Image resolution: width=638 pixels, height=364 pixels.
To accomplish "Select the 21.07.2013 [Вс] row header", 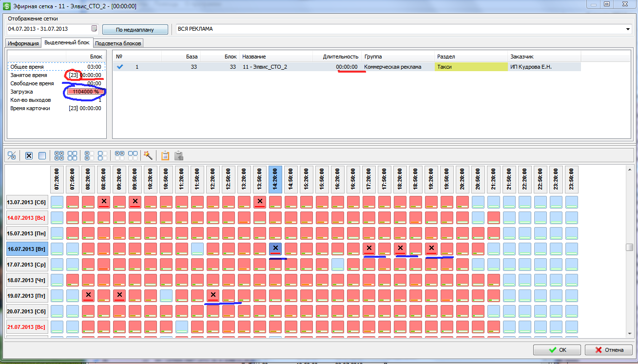I will [27, 327].
